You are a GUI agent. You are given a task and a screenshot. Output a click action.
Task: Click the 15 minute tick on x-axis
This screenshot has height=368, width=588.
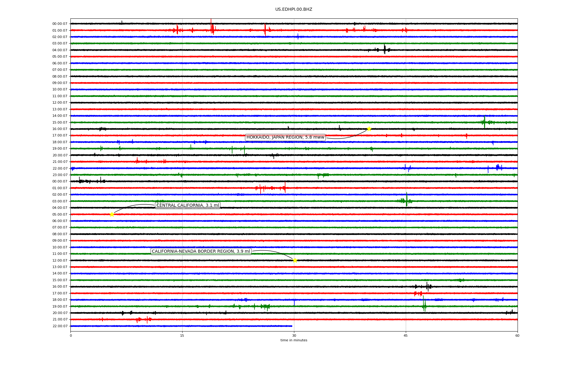click(182, 335)
